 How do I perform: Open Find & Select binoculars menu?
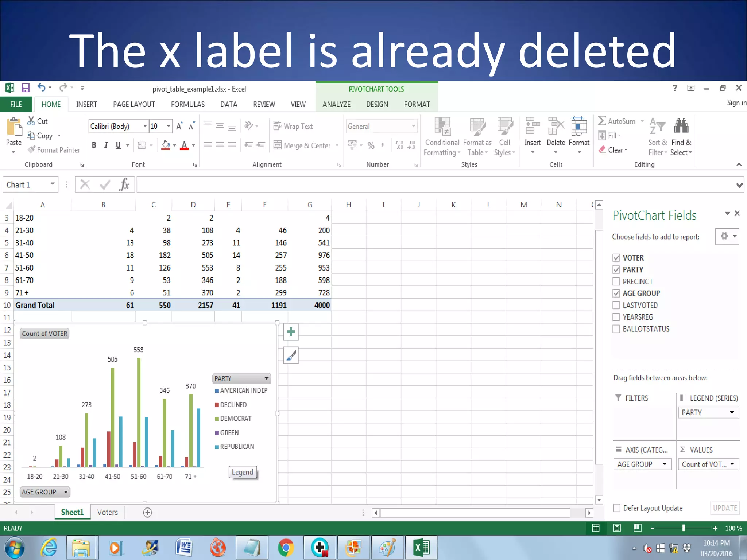click(681, 137)
